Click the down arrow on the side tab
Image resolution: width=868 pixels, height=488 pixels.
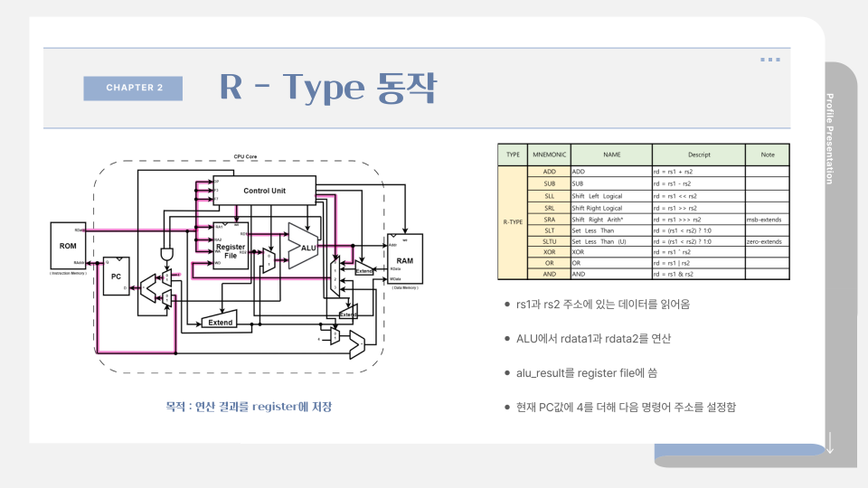pos(829,443)
